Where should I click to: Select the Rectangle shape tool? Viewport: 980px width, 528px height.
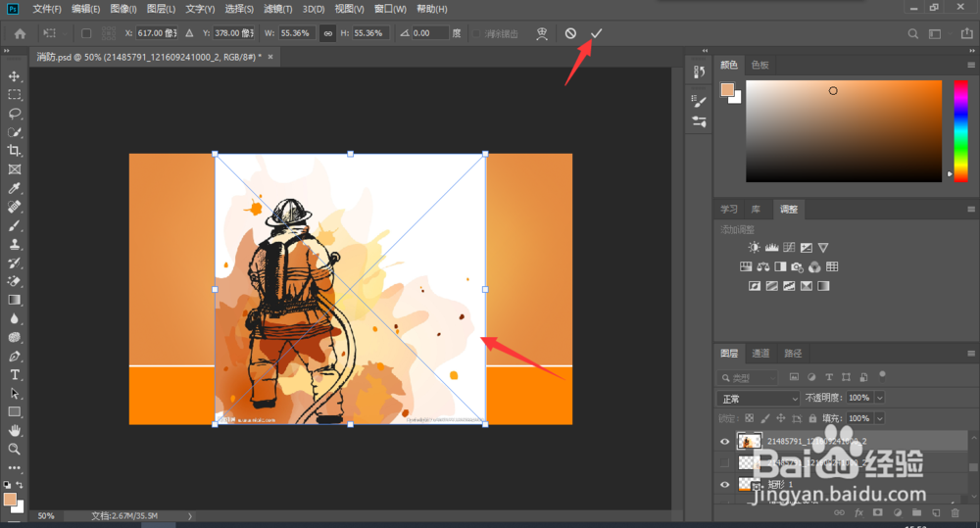[x=15, y=411]
